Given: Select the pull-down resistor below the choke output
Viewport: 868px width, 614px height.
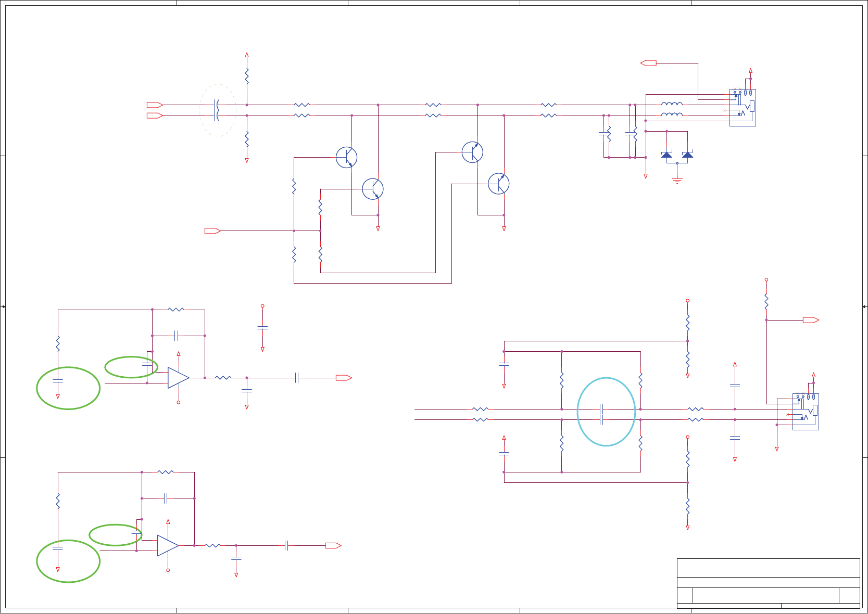Looking at the screenshot, I should [247, 139].
